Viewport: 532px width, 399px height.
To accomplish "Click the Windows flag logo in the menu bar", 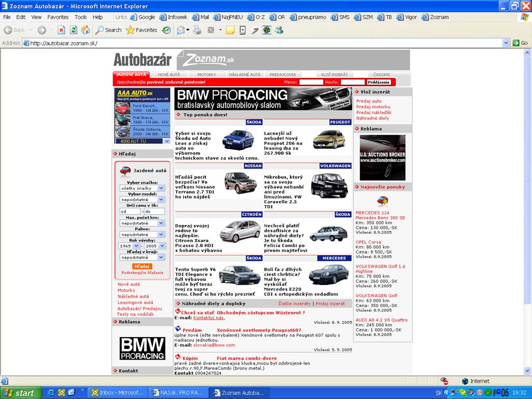I will (x=524, y=17).
